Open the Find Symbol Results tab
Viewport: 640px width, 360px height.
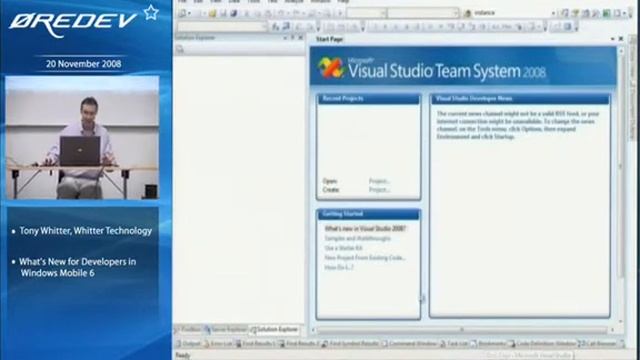[350, 344]
